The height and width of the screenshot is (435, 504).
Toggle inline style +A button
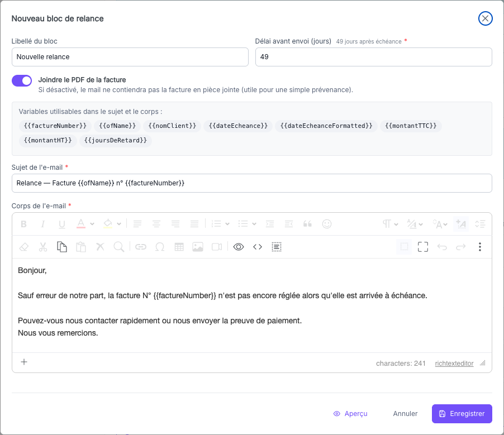coord(461,224)
